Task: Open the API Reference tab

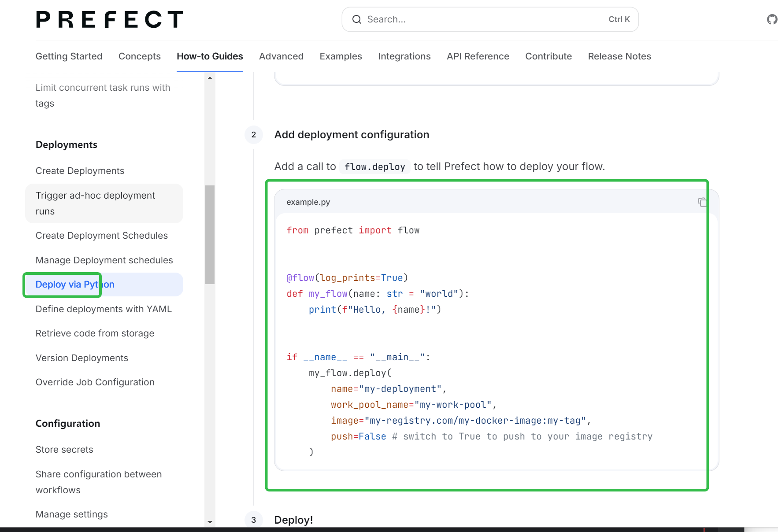Action: [x=478, y=56]
